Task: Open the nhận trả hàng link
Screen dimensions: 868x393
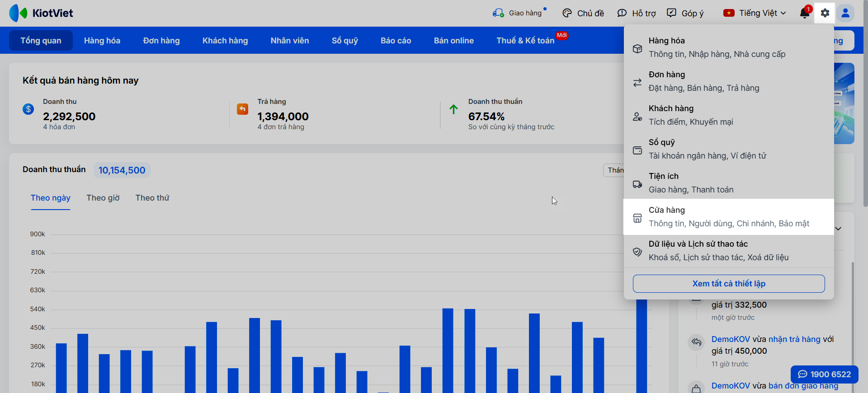Action: click(x=794, y=339)
